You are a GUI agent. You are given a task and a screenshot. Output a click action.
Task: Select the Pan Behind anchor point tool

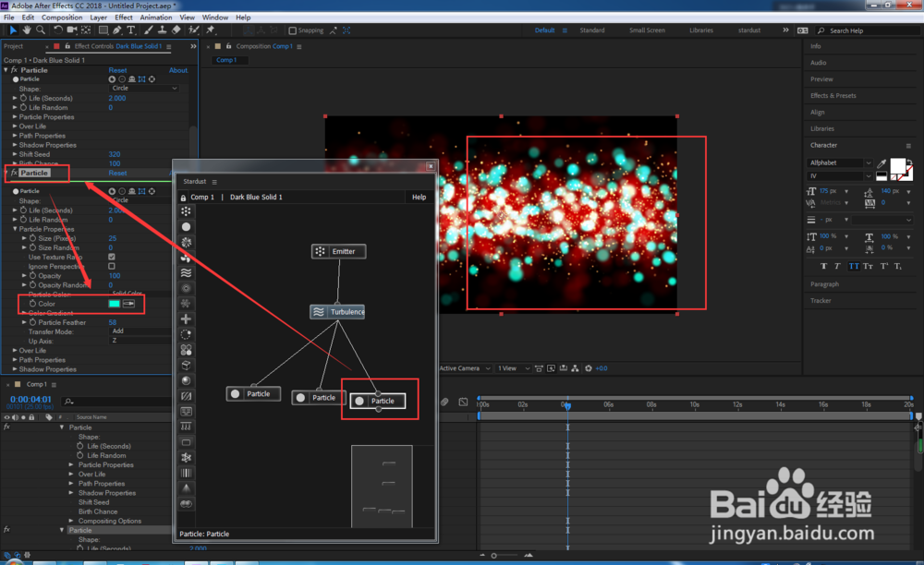(x=86, y=30)
